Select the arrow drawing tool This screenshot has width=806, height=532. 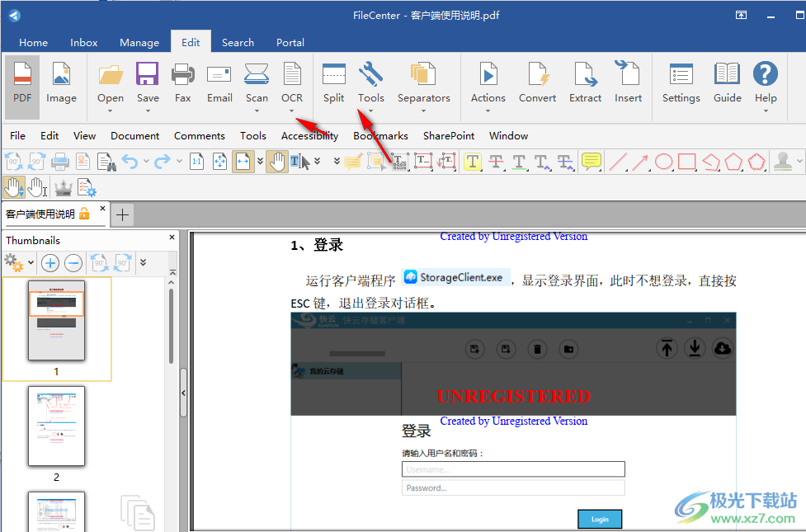[640, 162]
